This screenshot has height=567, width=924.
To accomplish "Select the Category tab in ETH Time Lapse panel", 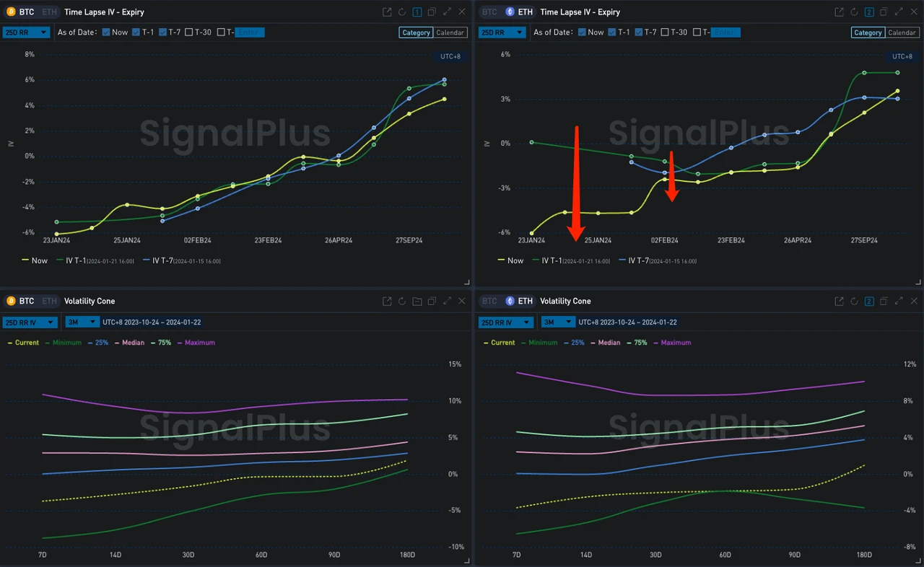I will (x=868, y=32).
